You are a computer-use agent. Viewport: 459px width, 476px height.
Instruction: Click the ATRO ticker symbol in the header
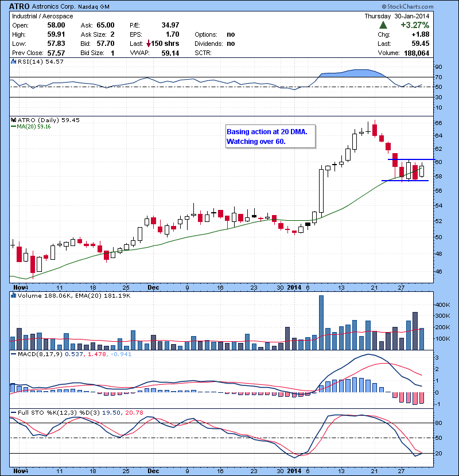19,6
